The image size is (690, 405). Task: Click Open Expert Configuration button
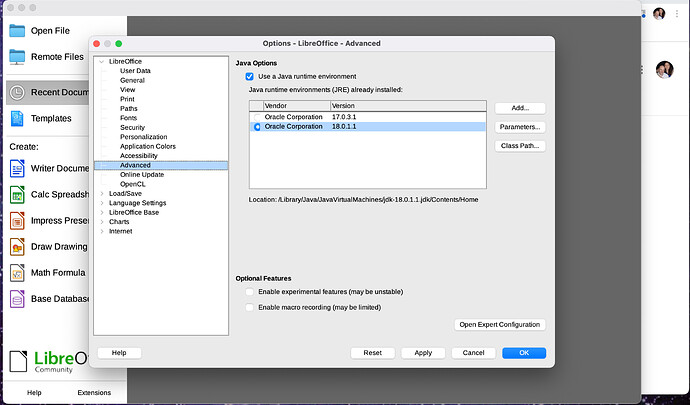500,325
